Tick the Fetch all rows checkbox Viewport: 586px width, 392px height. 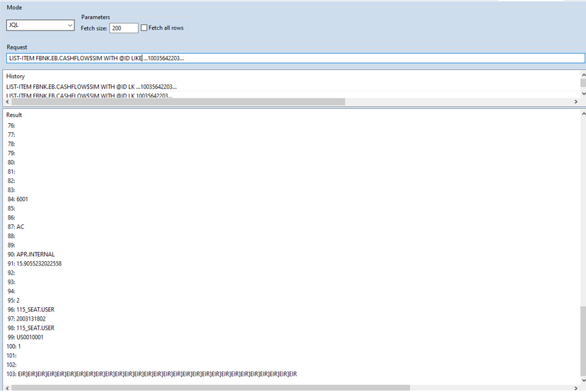click(x=144, y=28)
